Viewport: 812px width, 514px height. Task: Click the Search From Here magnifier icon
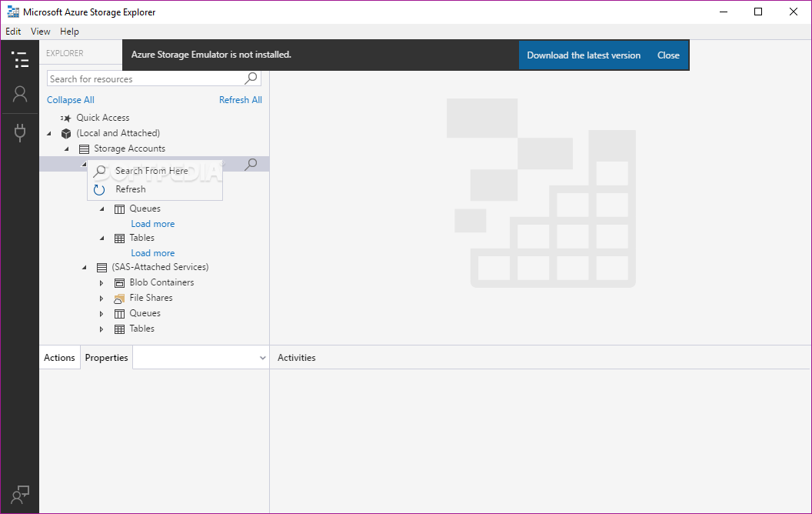pyautogui.click(x=99, y=171)
